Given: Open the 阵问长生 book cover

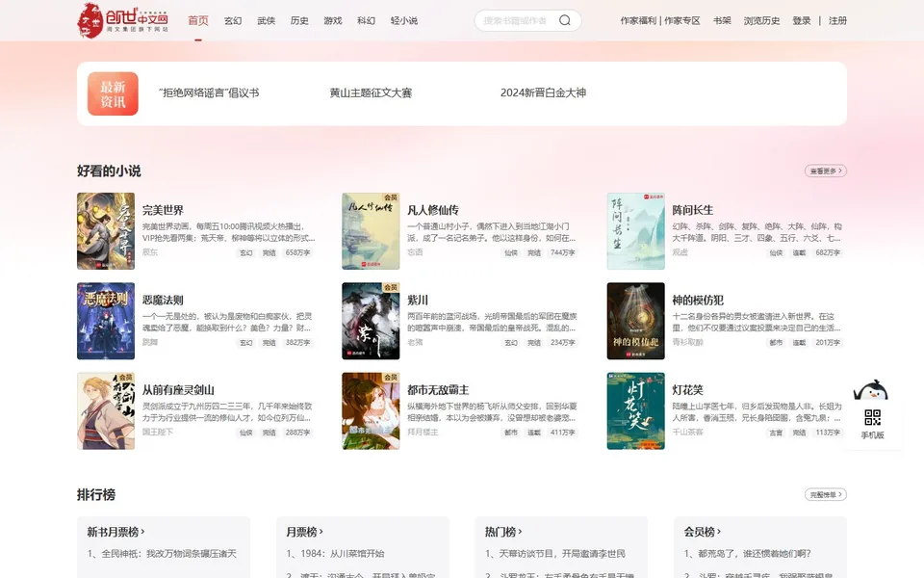Looking at the screenshot, I should tap(636, 231).
